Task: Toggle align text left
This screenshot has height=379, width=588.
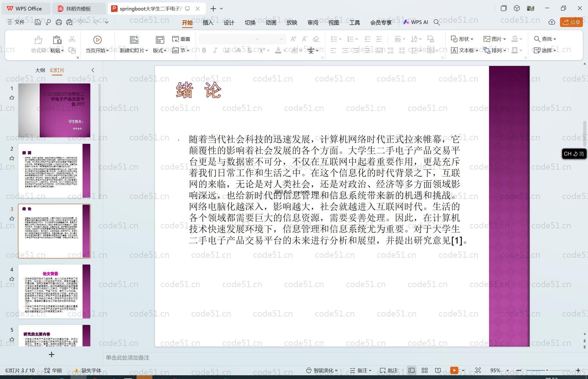Action: point(333,51)
